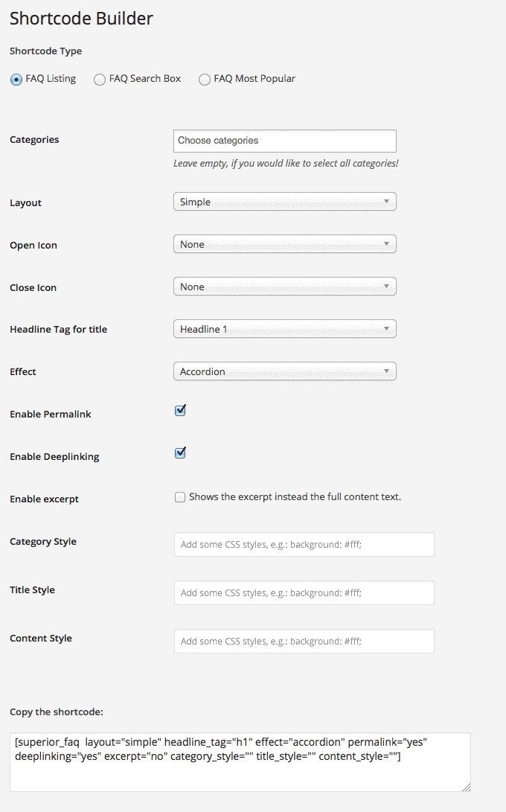Screen dimensions: 506x812
Task: Click the Shortcode Builder heading
Action: (81, 19)
